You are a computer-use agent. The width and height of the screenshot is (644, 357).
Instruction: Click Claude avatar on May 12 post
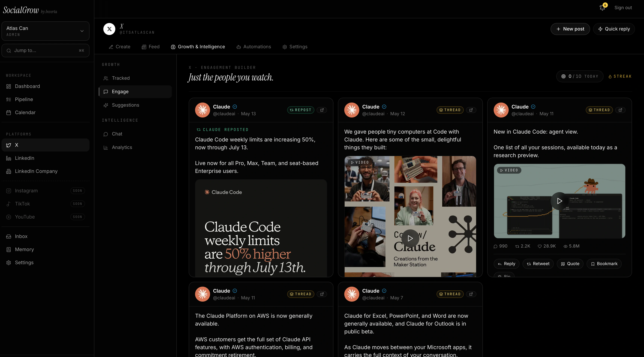pyautogui.click(x=352, y=110)
